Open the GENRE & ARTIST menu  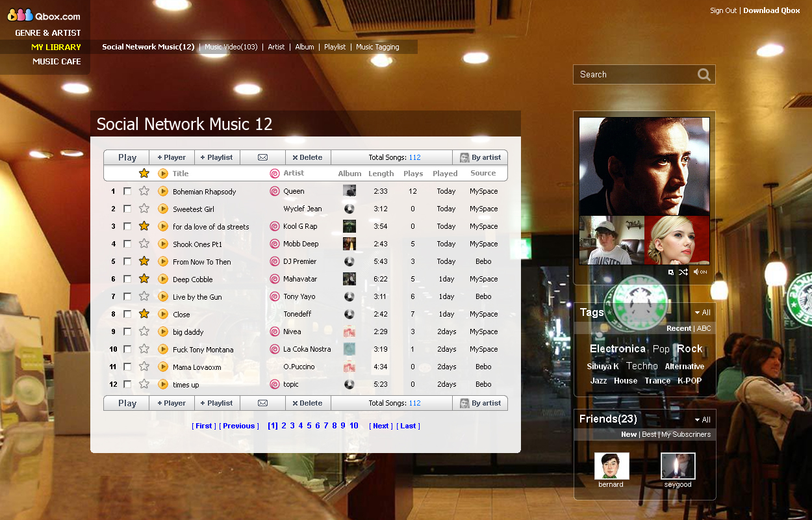(48, 32)
